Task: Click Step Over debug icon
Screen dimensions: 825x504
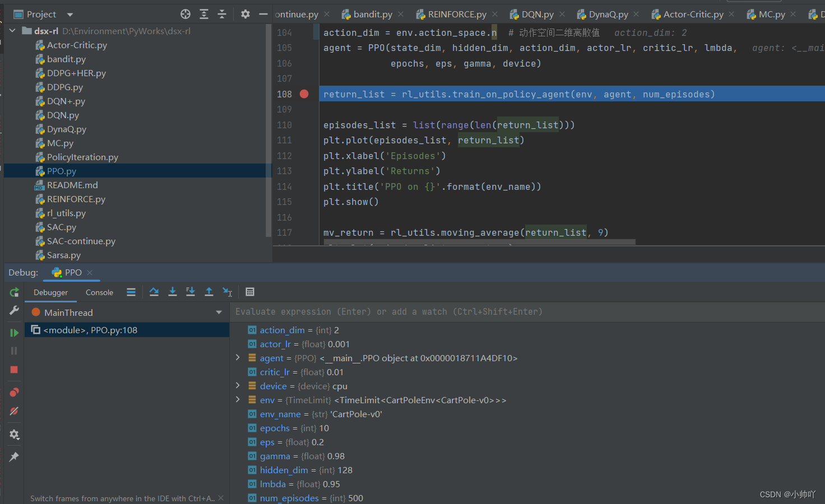Action: coord(154,292)
